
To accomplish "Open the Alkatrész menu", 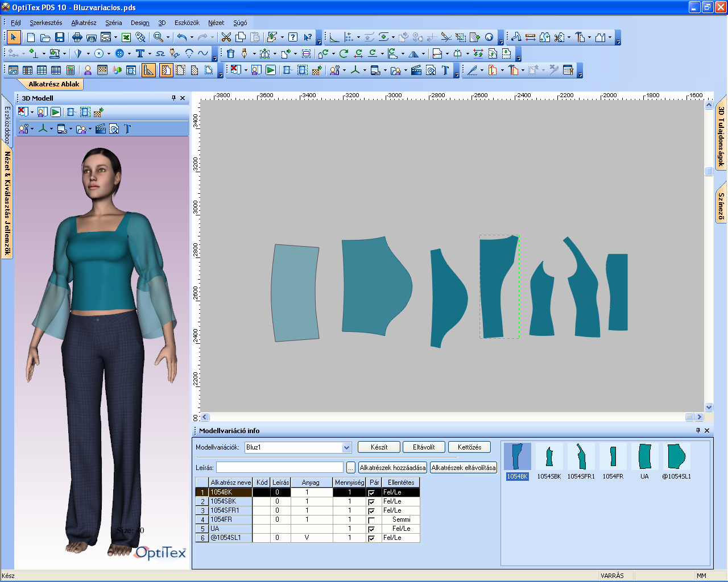I will tap(84, 23).
